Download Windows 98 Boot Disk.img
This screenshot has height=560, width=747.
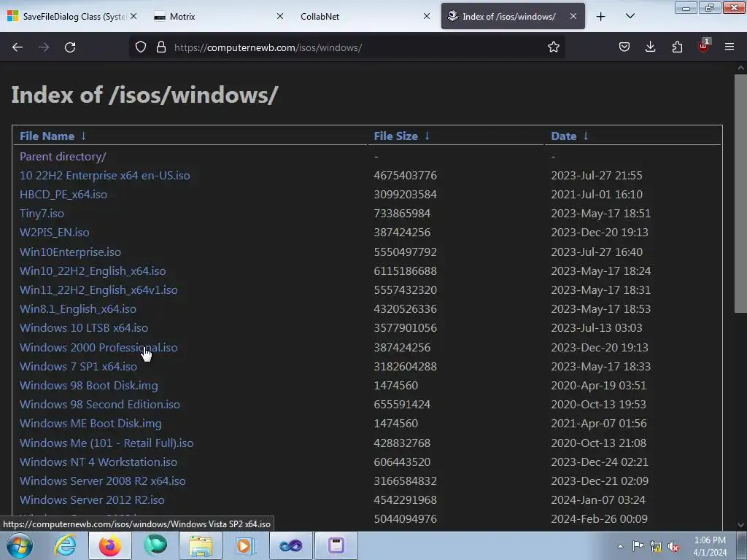click(88, 386)
